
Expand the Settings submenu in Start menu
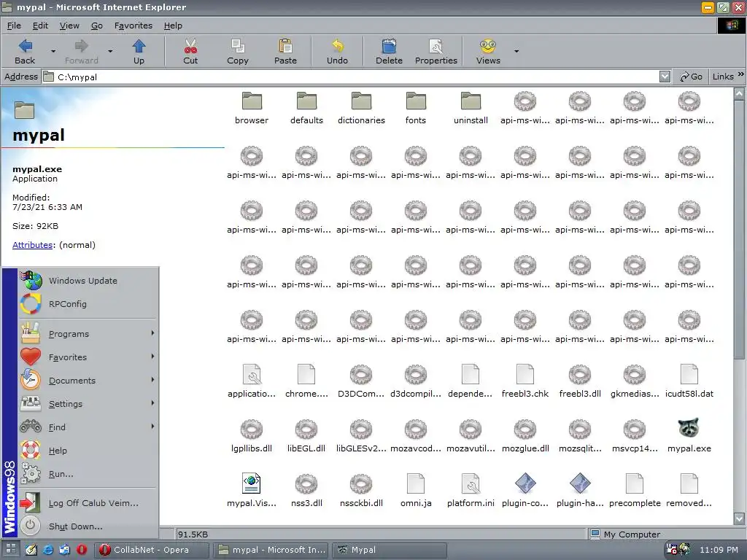[x=88, y=403]
